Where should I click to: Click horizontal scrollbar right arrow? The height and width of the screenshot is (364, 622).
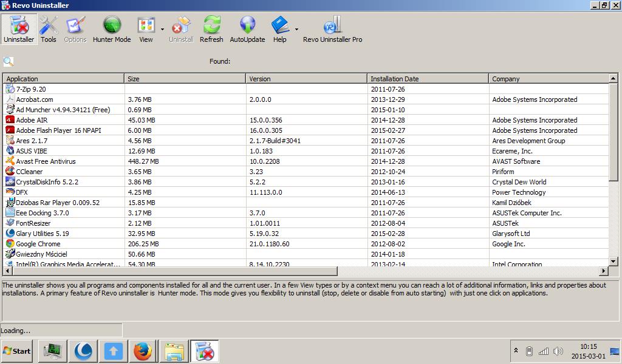pyautogui.click(x=604, y=271)
